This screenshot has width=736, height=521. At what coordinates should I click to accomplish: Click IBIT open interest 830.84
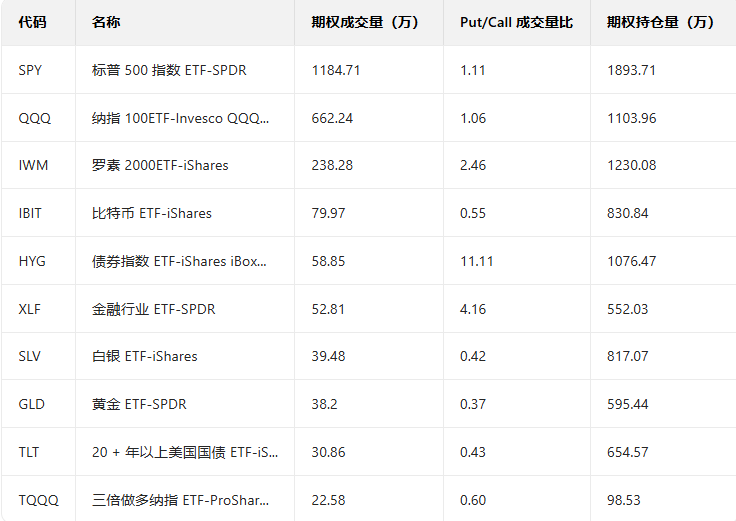point(628,214)
